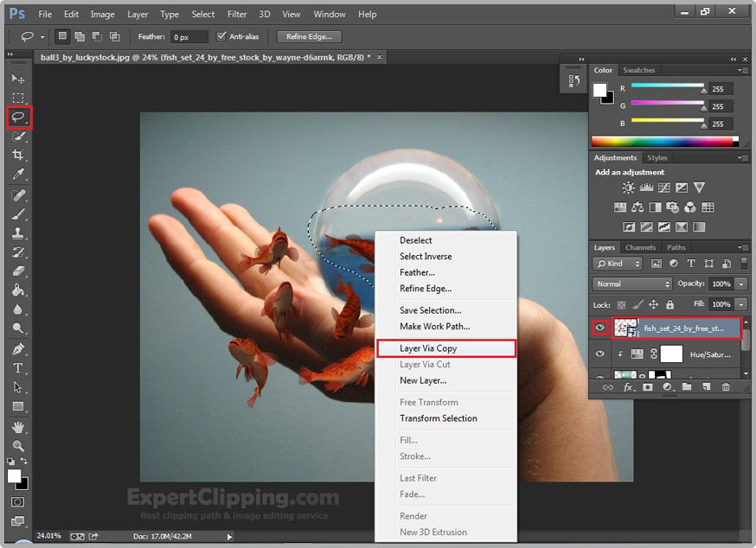Click the Feather input field
The height and width of the screenshot is (548, 756).
189,37
